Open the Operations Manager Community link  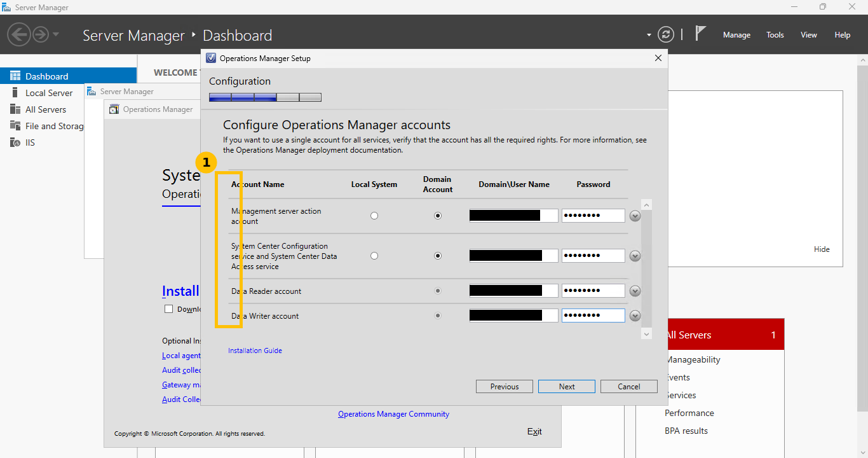click(x=393, y=414)
